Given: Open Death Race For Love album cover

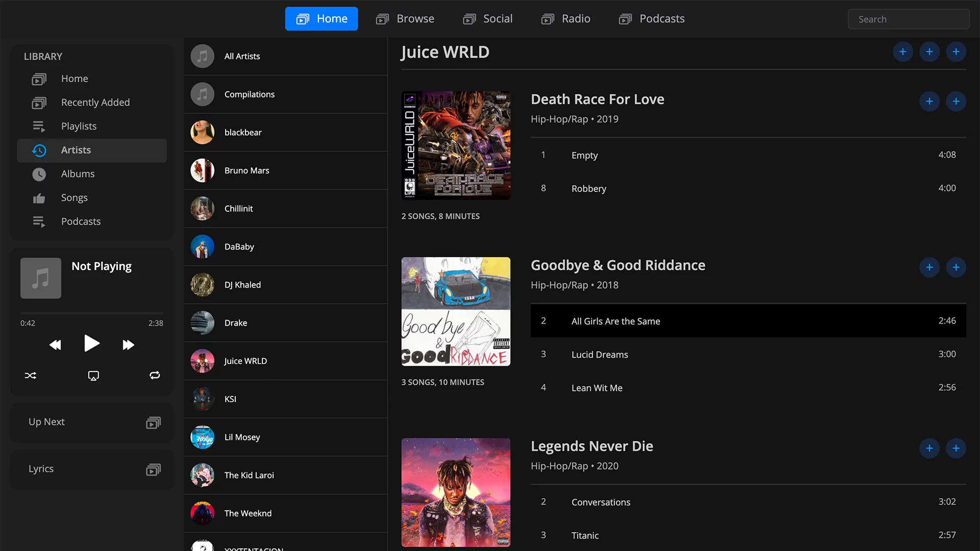Looking at the screenshot, I should point(456,145).
